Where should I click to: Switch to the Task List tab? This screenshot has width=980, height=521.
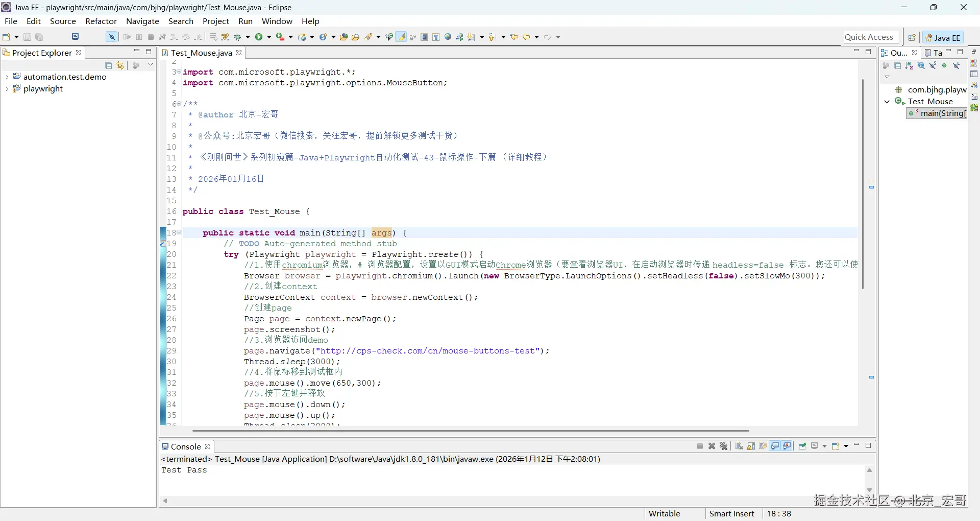[x=934, y=53]
